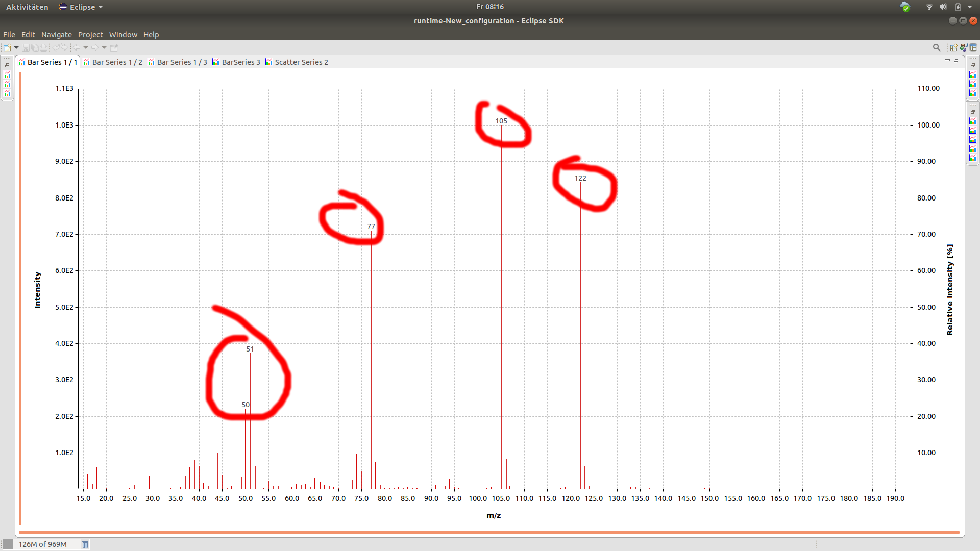
Task: Click the heap status memory bar
Action: pos(43,544)
